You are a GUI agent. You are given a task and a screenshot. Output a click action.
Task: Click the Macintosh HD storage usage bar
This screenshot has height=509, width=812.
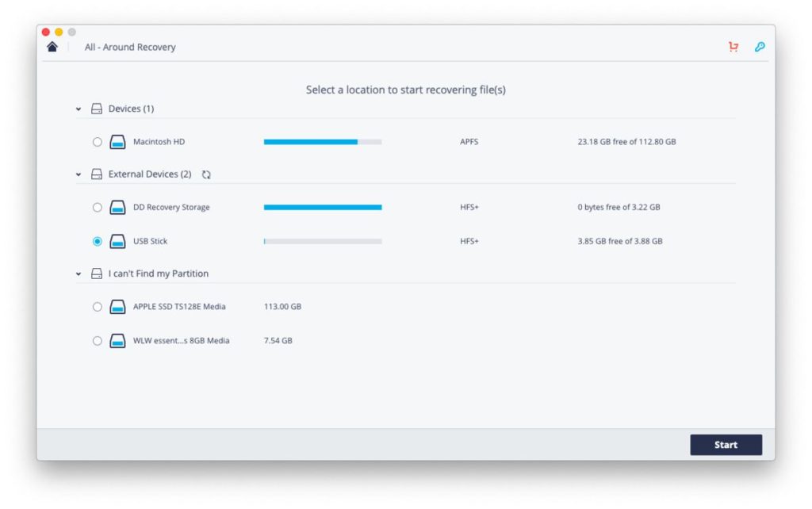(x=321, y=141)
